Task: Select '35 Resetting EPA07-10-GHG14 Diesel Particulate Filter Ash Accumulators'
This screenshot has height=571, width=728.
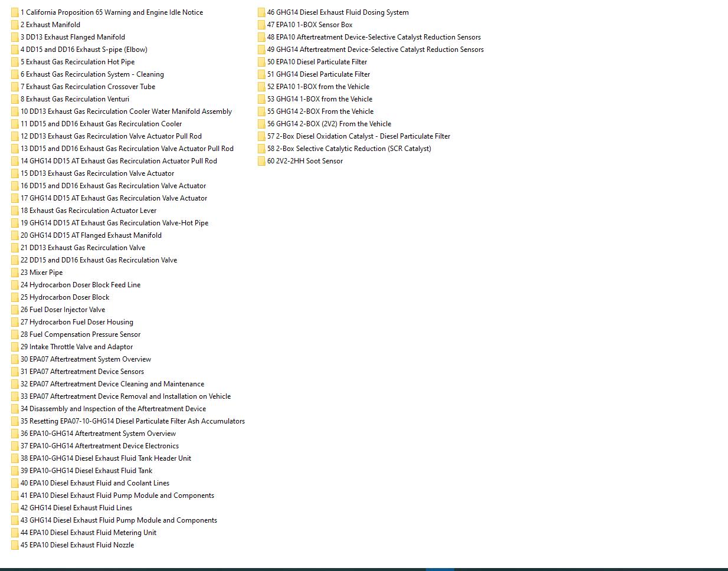Action: coord(133,421)
